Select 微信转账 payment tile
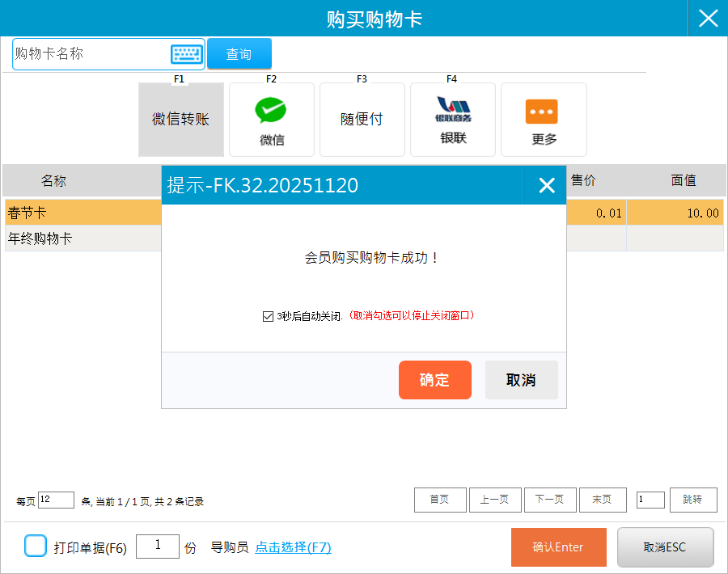The image size is (728, 574). point(181,120)
